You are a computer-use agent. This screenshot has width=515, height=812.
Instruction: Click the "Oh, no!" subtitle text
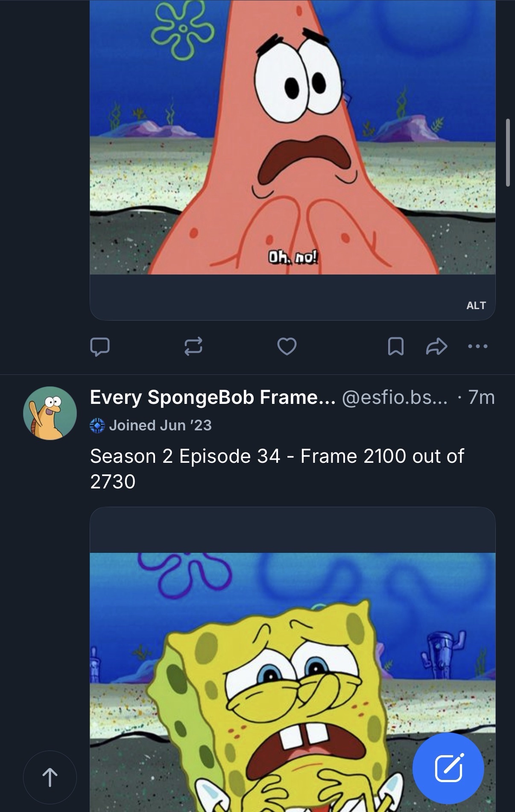click(x=293, y=257)
